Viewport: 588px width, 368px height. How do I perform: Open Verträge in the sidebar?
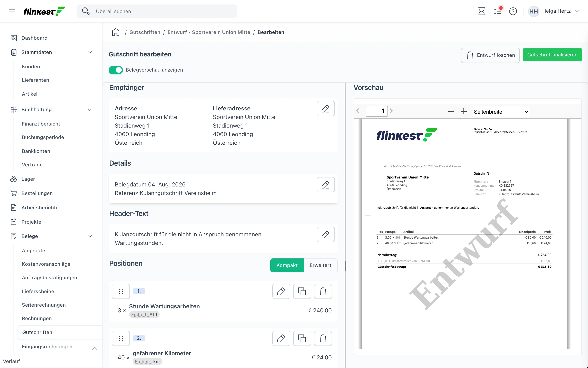point(32,165)
